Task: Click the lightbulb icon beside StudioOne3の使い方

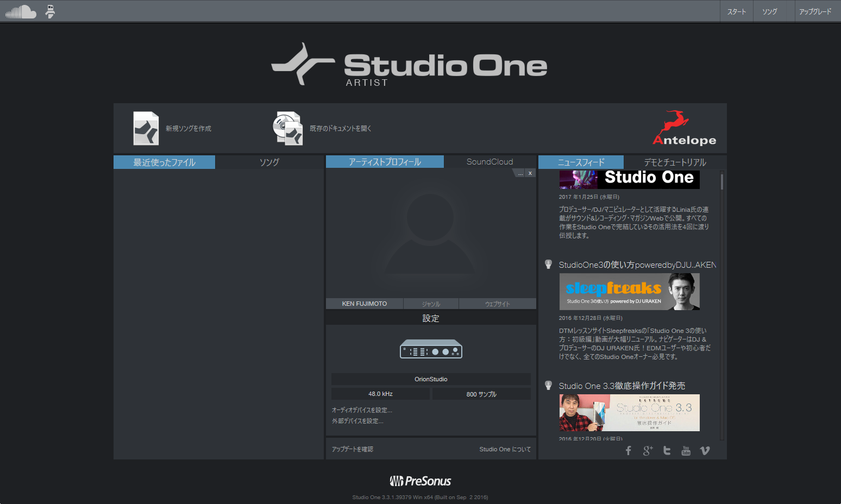Action: click(x=549, y=264)
